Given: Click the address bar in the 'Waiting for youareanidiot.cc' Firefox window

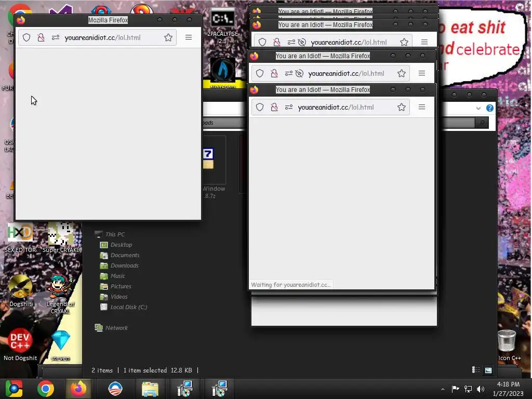Looking at the screenshot, I should 330,107.
